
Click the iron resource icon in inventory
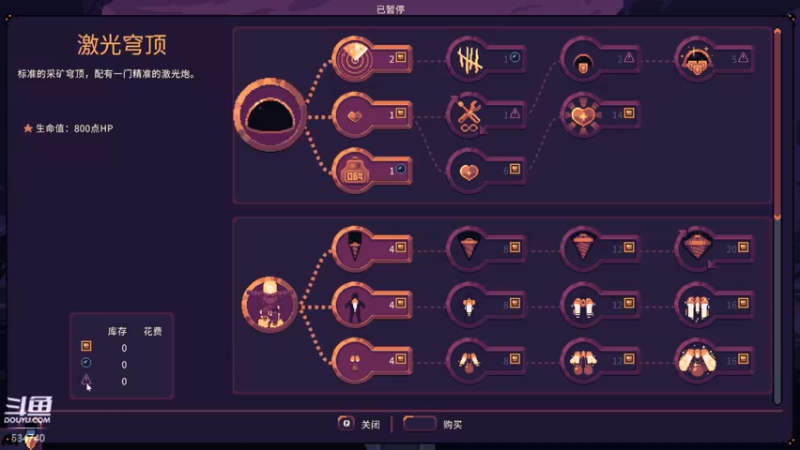(86, 346)
